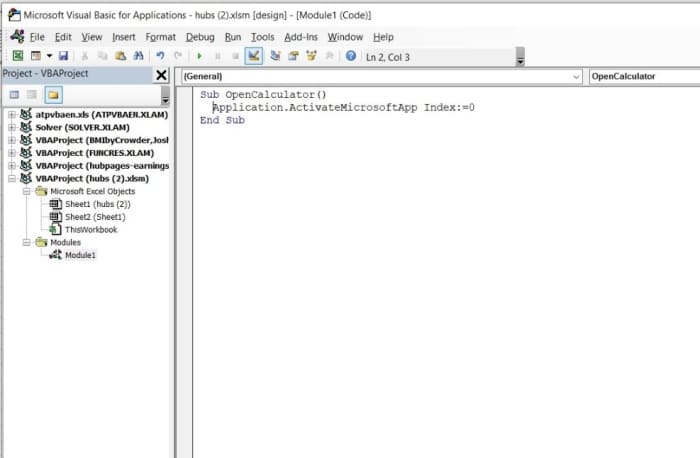Screen dimensions: 700x458
Task: Expand the VBAProject (FUNCRES.XLAM) node
Action: 12,153
